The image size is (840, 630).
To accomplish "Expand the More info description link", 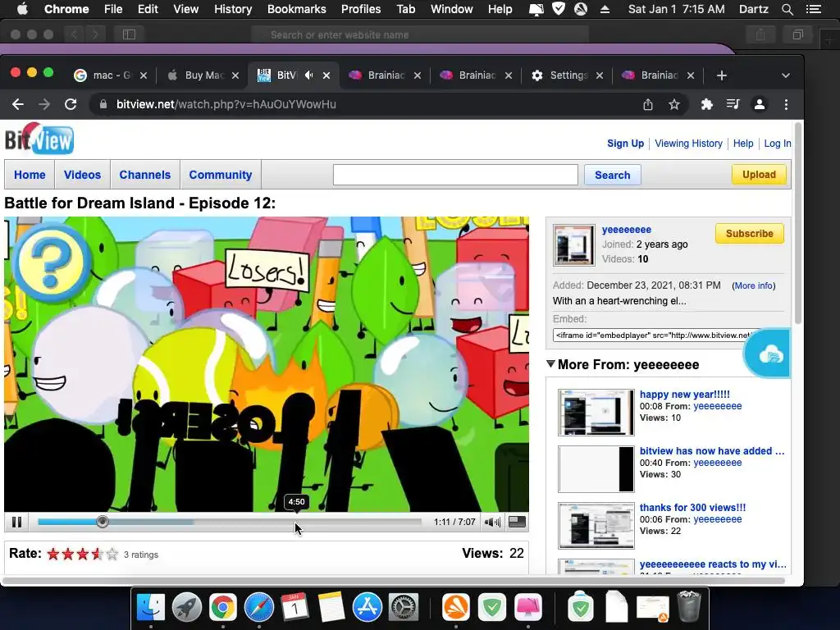I will (x=754, y=285).
